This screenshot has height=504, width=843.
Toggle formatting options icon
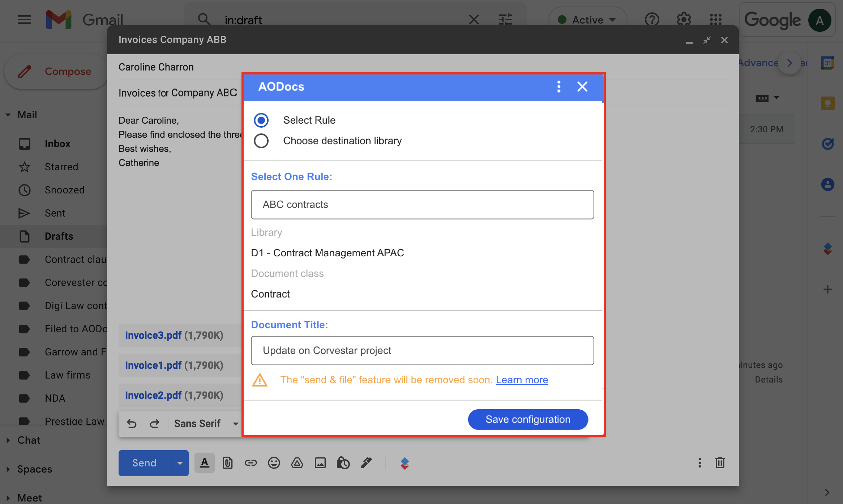tap(205, 463)
